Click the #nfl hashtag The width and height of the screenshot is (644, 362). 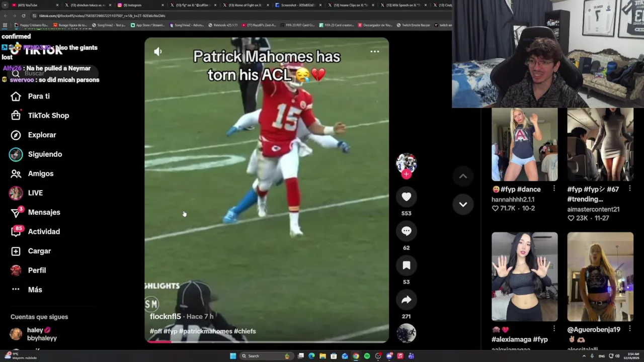pos(155,331)
